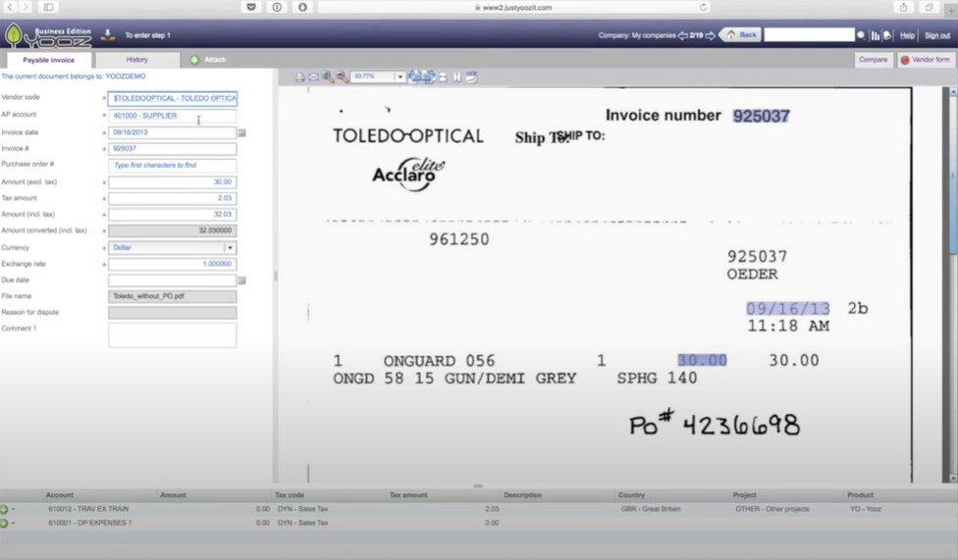Click the AP account field
This screenshot has height=560, width=958.
tap(173, 116)
